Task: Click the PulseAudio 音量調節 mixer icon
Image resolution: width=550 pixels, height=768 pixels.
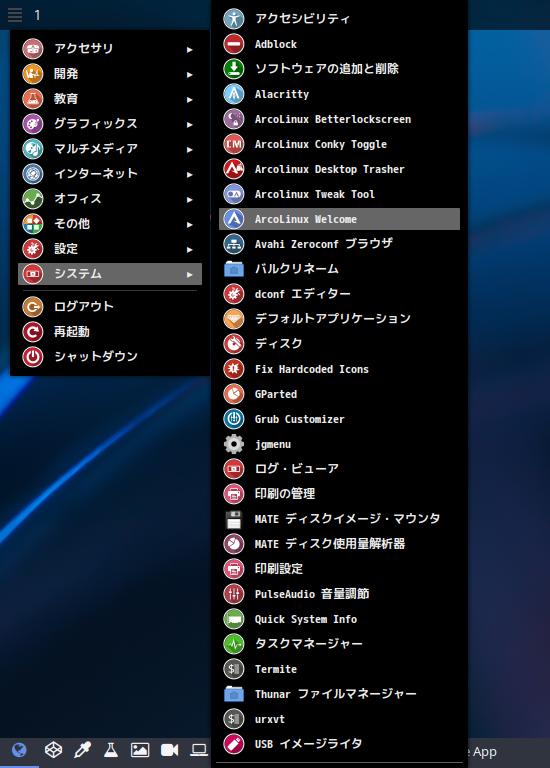Action: (x=234, y=594)
